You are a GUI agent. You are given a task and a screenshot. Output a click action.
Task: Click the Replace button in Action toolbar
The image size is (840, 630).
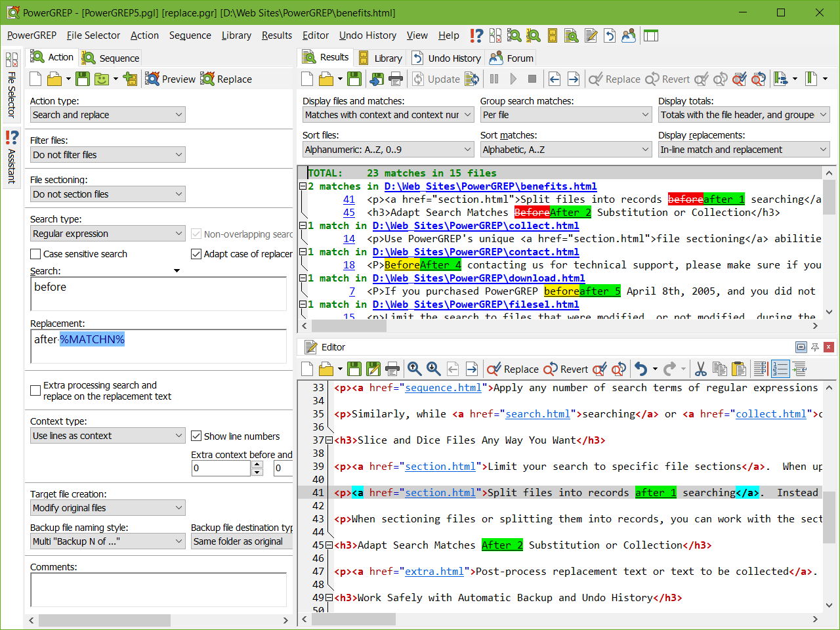226,79
